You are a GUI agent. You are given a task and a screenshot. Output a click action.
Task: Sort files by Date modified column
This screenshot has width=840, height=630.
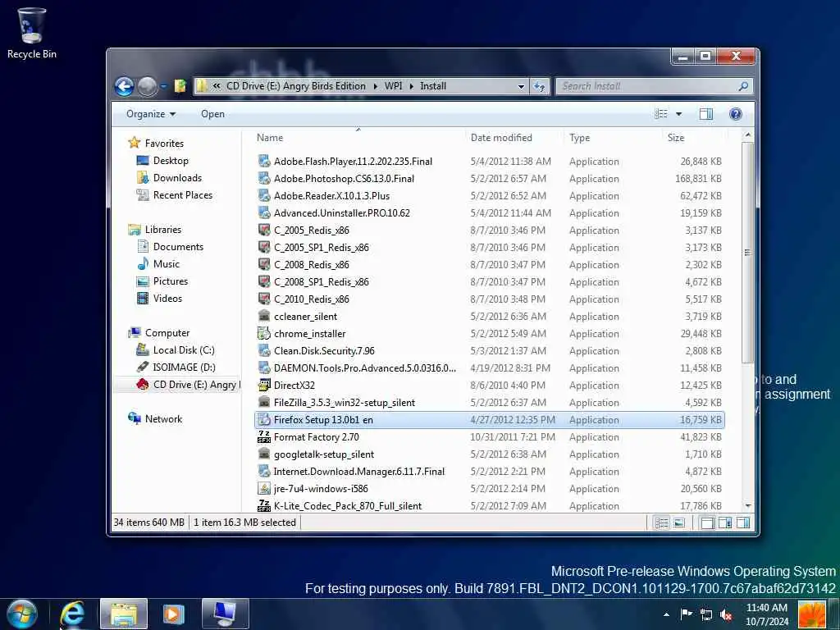(x=501, y=138)
